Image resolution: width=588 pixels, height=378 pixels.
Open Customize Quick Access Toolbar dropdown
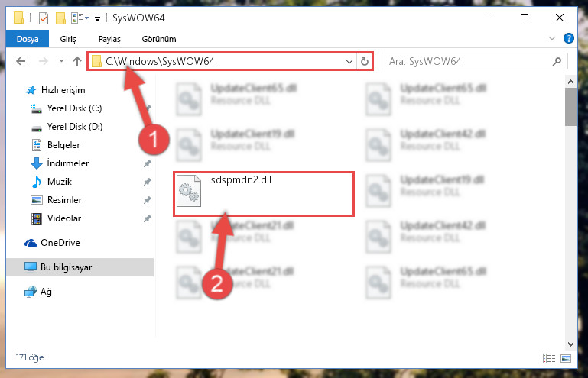pos(97,18)
